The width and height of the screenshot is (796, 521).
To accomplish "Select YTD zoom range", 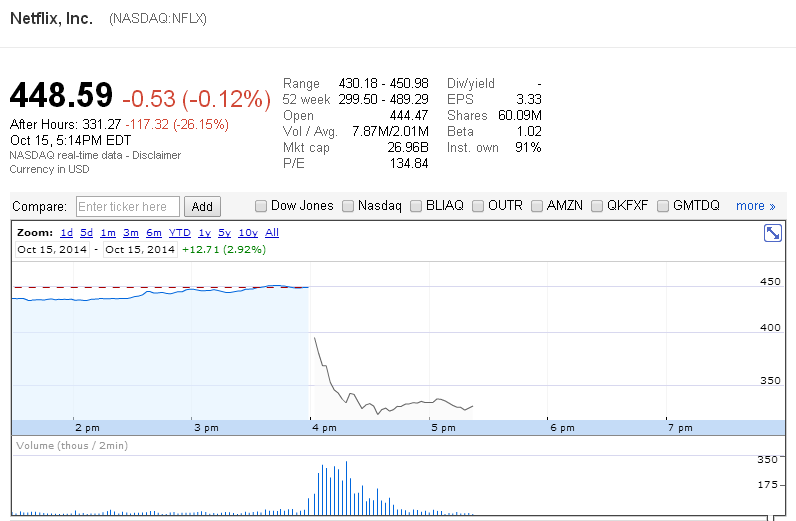I will (x=180, y=233).
